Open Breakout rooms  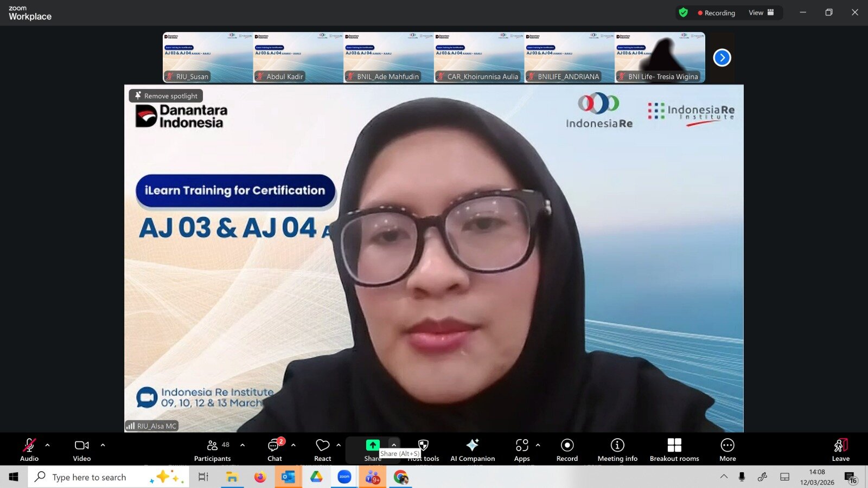(674, 450)
